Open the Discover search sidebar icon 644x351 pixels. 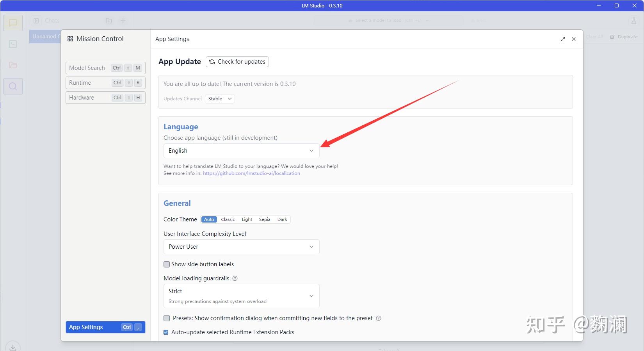point(13,86)
